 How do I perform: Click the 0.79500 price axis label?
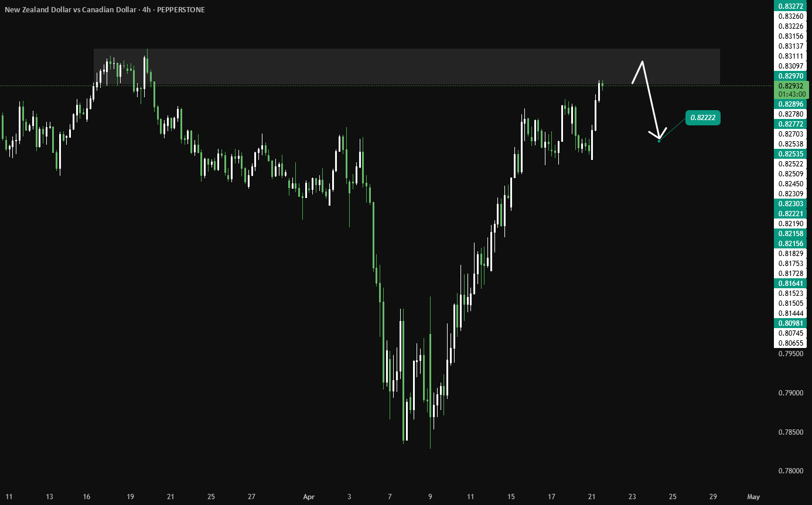[x=790, y=353]
